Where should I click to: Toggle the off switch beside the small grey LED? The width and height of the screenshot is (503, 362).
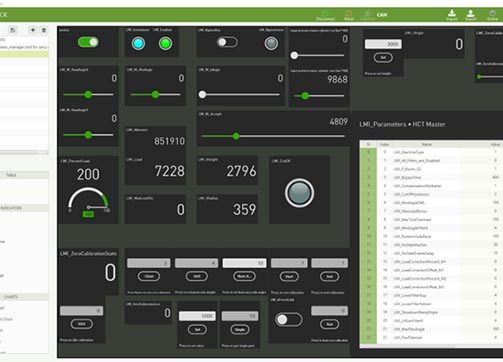point(227,42)
